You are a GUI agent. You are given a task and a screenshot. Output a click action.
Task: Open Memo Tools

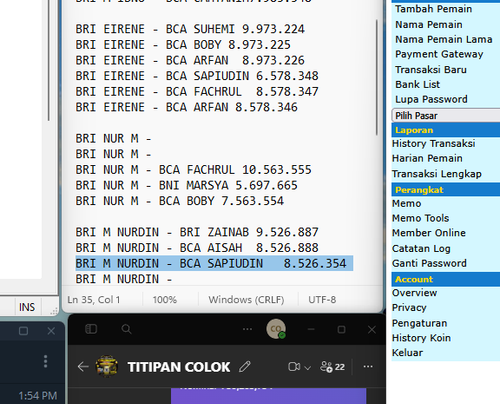coord(420,218)
